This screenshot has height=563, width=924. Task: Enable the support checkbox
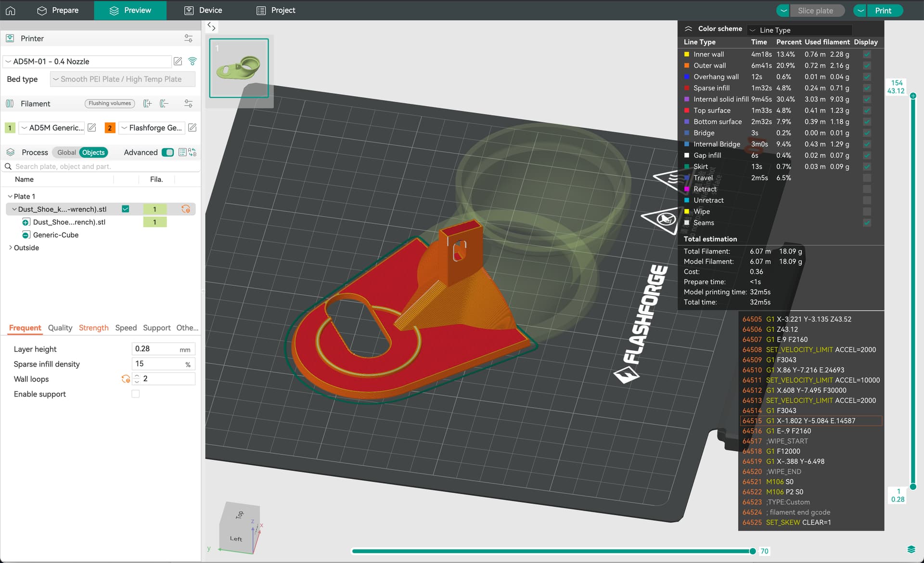point(136,394)
